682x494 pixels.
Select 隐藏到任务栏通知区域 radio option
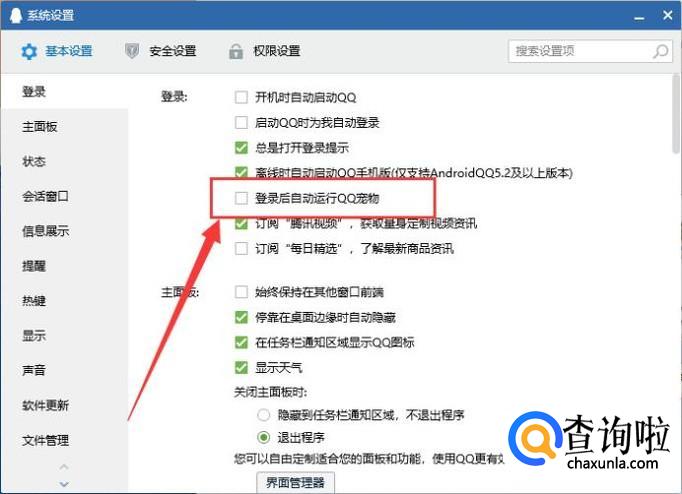(x=264, y=415)
